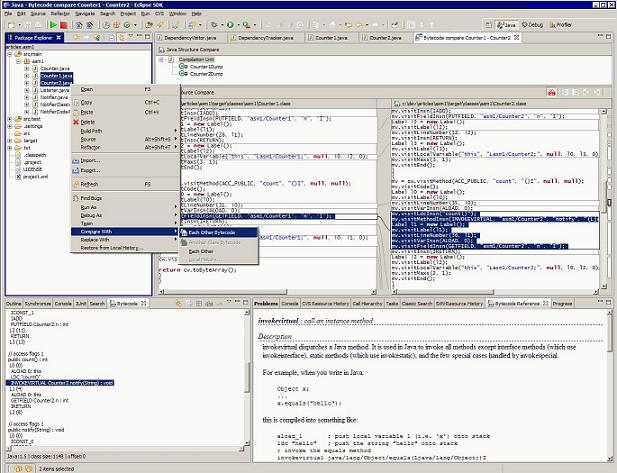Click the Debug bug launch icon
This screenshot has height=473, width=617.
click(214, 25)
